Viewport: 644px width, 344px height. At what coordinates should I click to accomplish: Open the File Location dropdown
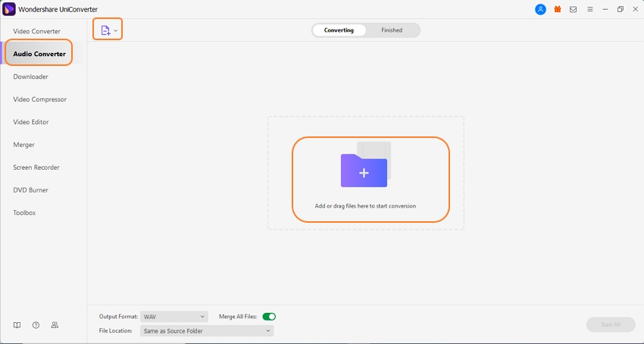206,331
